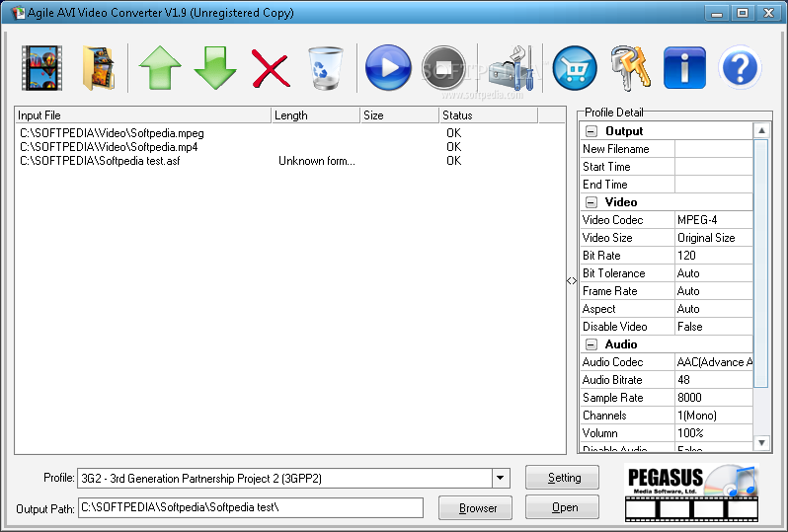788x532 pixels.
Task: Click the Disable Video False value
Action: pos(714,327)
